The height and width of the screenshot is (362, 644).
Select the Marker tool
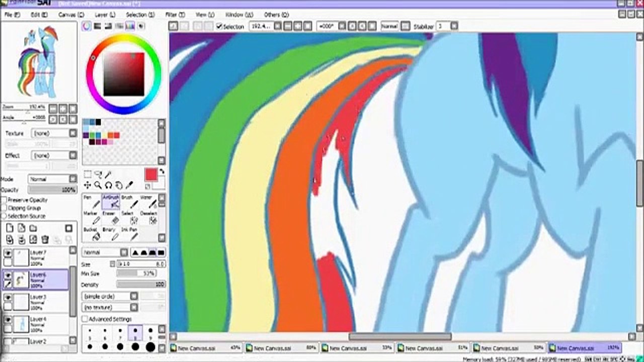pos(91,218)
